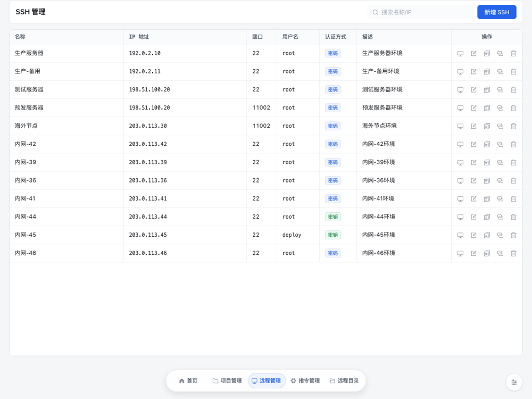Edit the 内网-46 entry via pencil icon

[x=473, y=253]
